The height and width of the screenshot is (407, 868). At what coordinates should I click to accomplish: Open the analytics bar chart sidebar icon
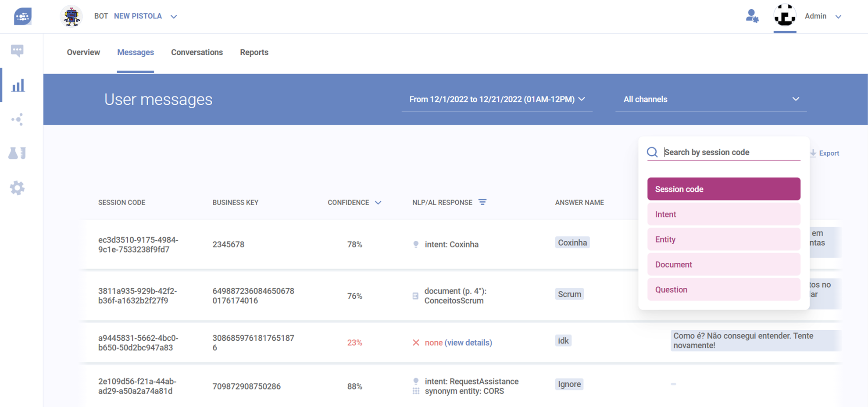(x=18, y=86)
